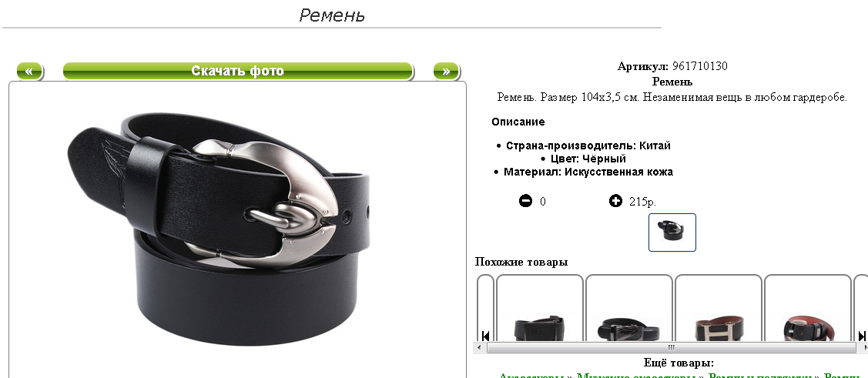Open the Аксессуары category link
The image size is (868, 378).
pos(532,376)
